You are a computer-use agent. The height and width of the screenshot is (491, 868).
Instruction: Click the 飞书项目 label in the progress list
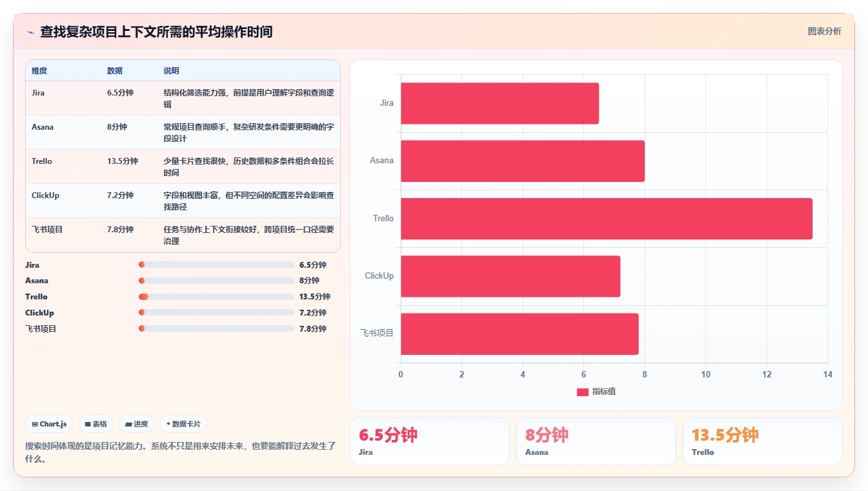tap(41, 329)
